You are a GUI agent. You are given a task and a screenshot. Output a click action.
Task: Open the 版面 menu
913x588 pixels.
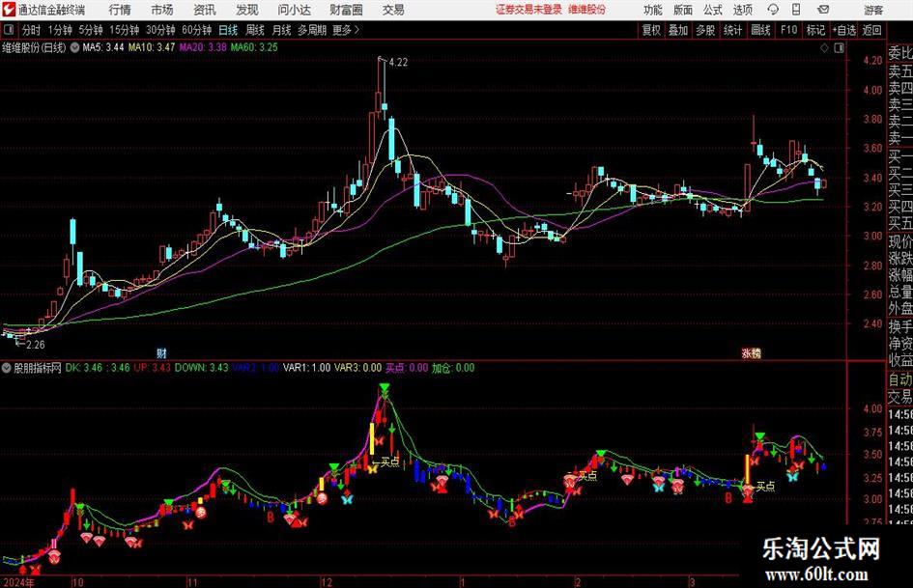682,10
